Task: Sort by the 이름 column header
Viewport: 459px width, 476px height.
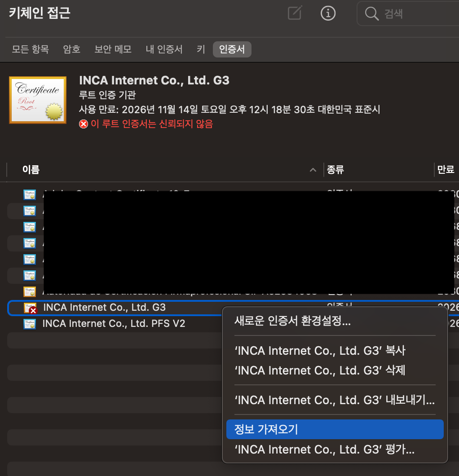Action: [31, 169]
